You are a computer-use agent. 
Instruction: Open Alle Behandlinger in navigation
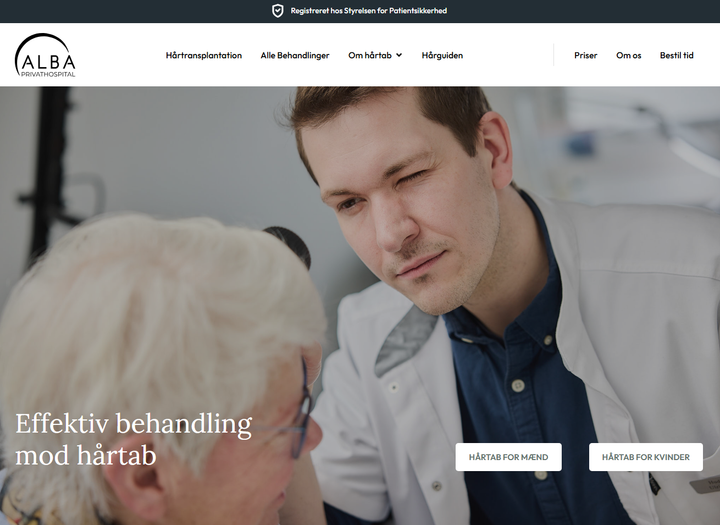click(x=295, y=55)
